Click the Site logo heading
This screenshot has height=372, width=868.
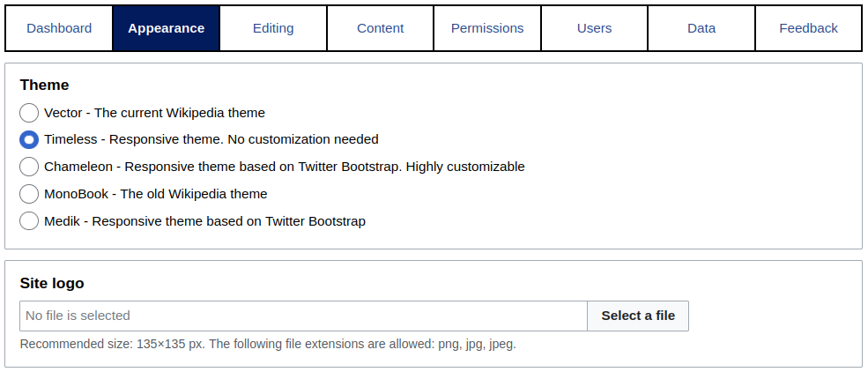[x=52, y=284]
